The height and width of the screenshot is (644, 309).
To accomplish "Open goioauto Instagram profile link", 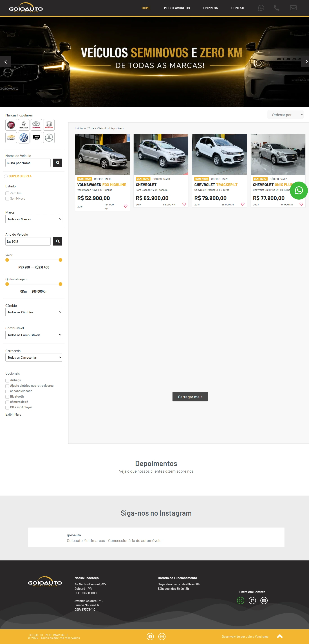I will click(74, 535).
